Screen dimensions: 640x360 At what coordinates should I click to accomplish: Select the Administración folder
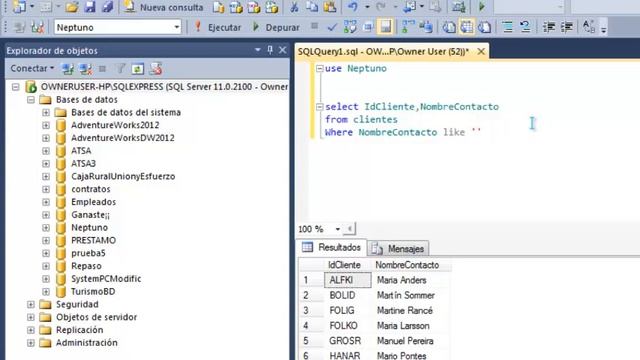(87, 343)
